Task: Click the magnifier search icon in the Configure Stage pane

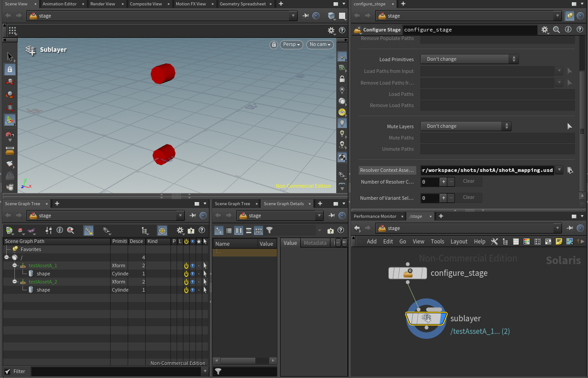Action: pyautogui.click(x=557, y=30)
